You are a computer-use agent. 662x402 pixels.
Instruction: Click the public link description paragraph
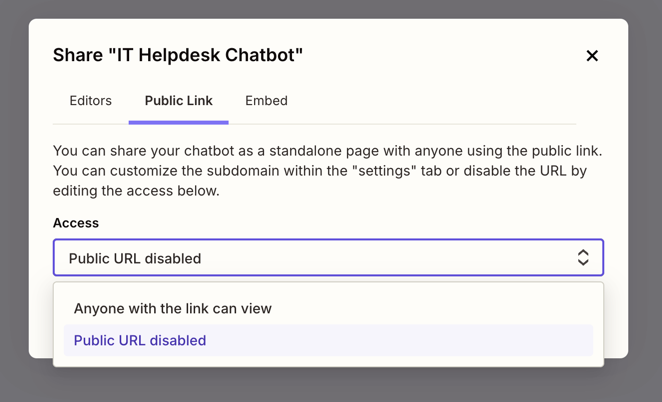click(x=328, y=171)
